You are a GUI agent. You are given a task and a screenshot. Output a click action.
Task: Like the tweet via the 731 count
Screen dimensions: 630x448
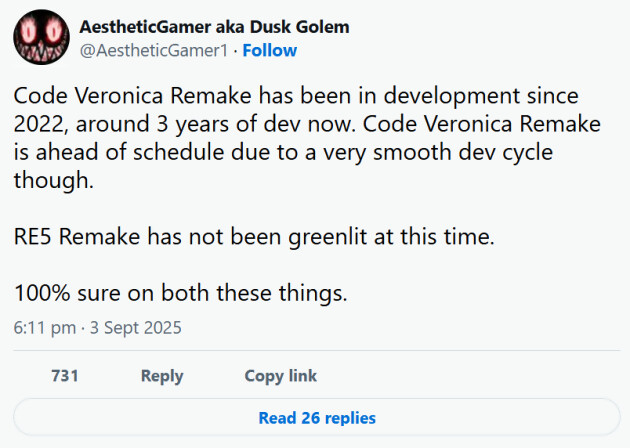65,376
